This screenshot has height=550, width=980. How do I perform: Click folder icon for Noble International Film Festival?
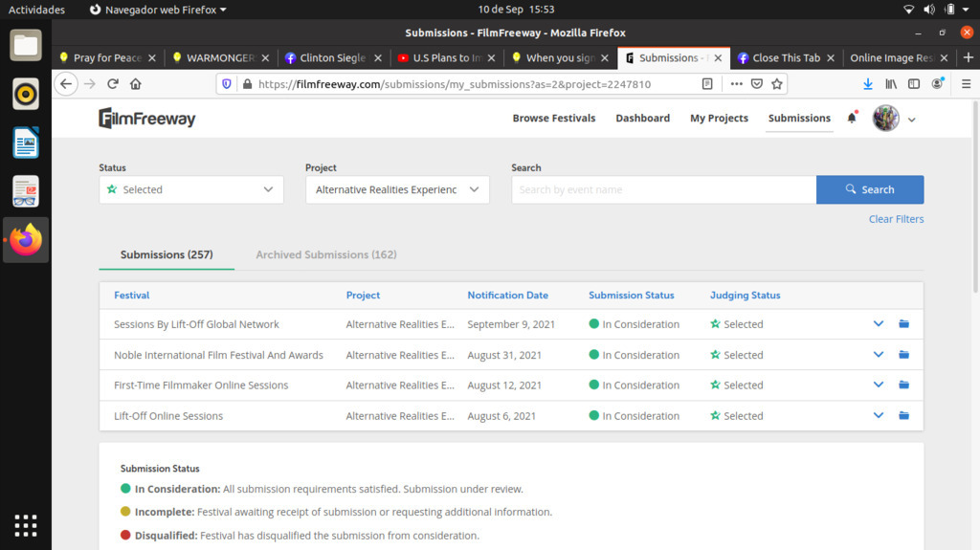point(903,355)
